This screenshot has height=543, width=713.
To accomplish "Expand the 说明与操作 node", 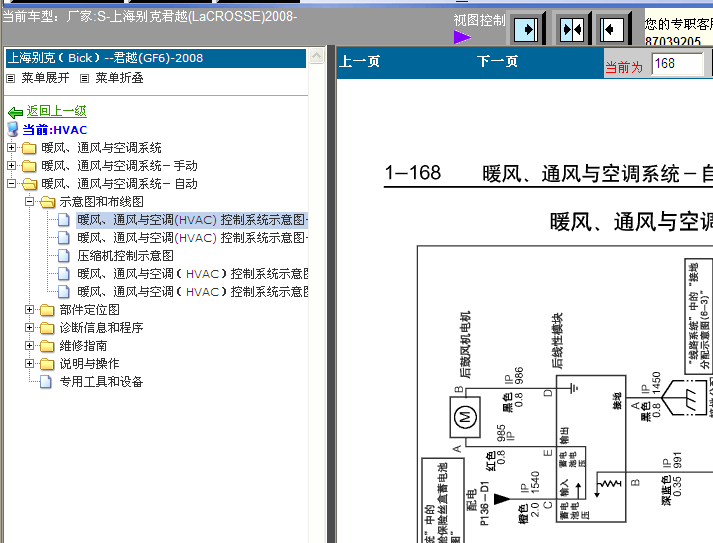I will (x=30, y=363).
